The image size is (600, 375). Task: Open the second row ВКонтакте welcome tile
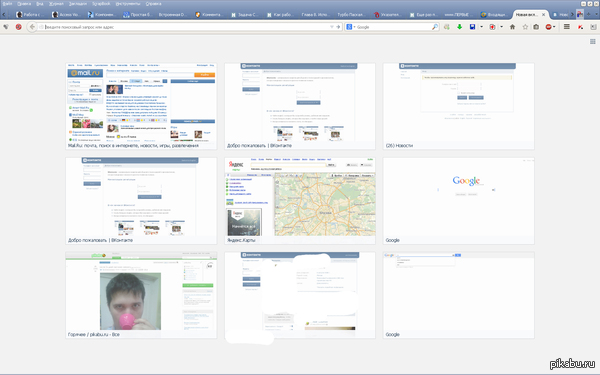tap(141, 201)
